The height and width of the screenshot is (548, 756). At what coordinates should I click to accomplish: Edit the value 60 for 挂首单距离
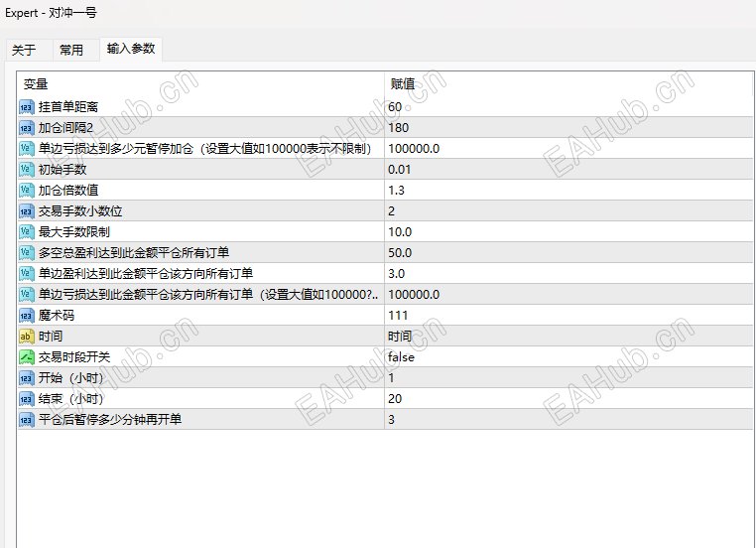pos(568,107)
